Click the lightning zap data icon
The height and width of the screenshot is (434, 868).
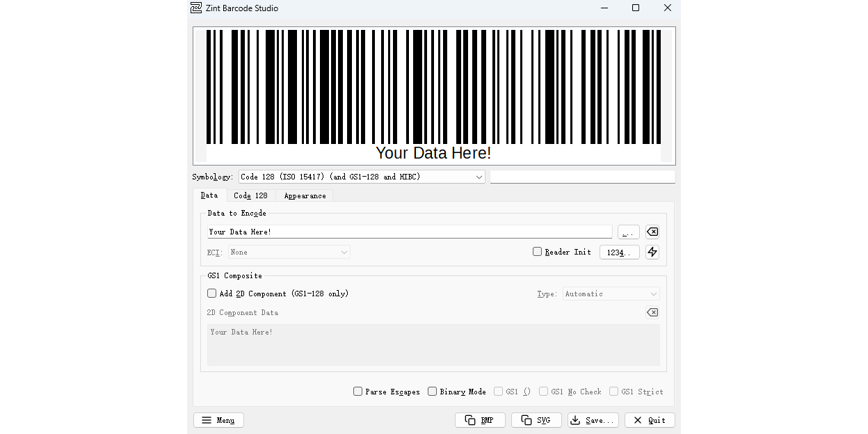click(652, 252)
